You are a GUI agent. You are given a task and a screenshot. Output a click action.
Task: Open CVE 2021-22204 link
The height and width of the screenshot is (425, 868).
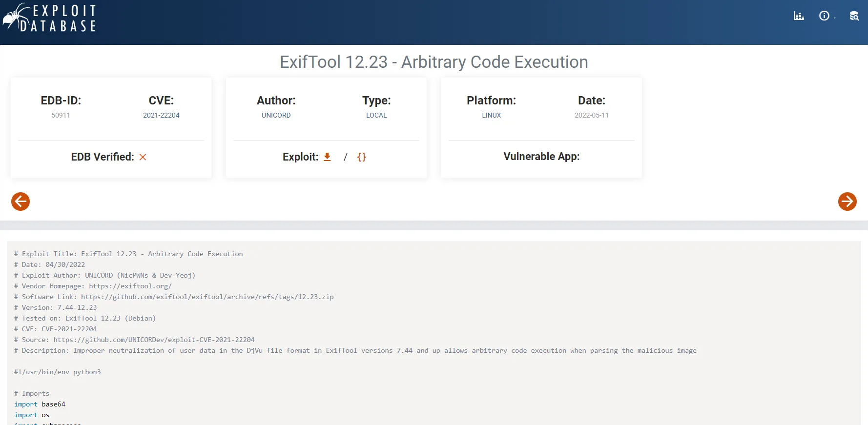click(161, 115)
